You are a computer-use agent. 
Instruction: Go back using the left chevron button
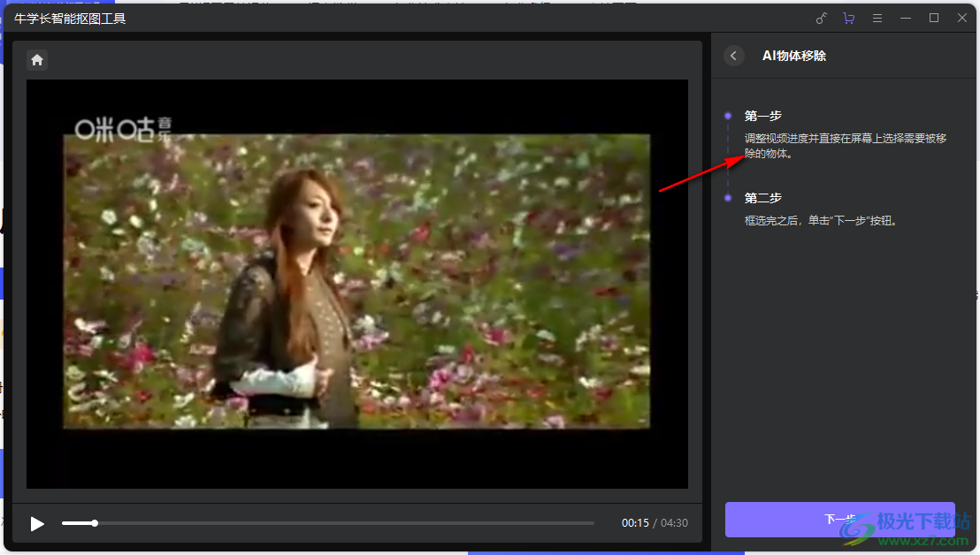pos(733,56)
